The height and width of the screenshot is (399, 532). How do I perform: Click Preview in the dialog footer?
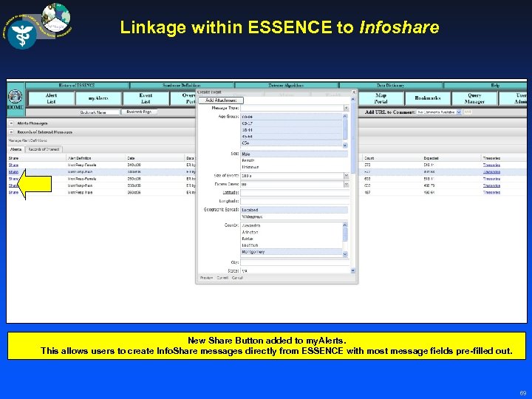[x=206, y=278]
